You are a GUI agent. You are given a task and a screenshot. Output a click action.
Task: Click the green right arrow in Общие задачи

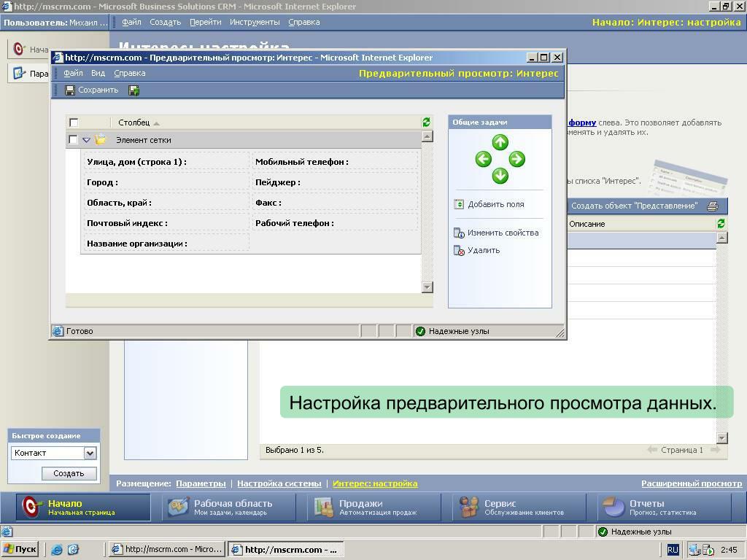(517, 158)
